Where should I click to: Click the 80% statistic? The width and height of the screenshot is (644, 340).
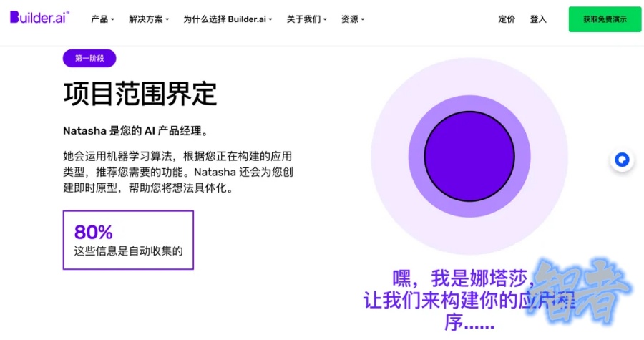[93, 232]
